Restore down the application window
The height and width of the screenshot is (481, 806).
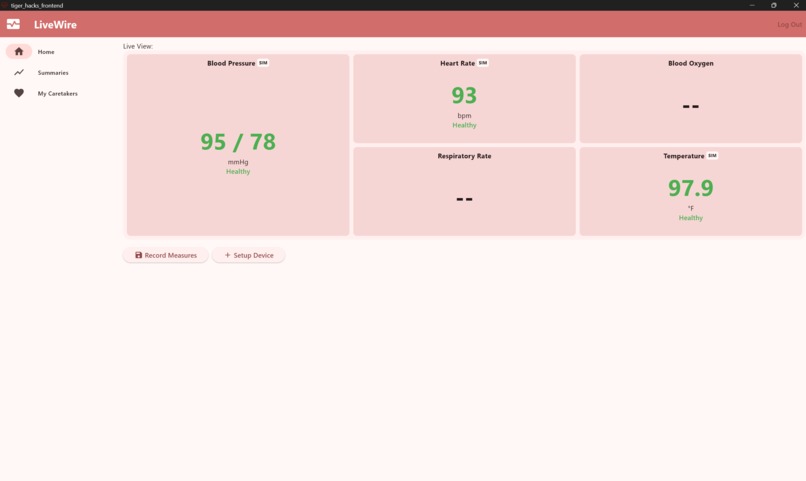[774, 5]
